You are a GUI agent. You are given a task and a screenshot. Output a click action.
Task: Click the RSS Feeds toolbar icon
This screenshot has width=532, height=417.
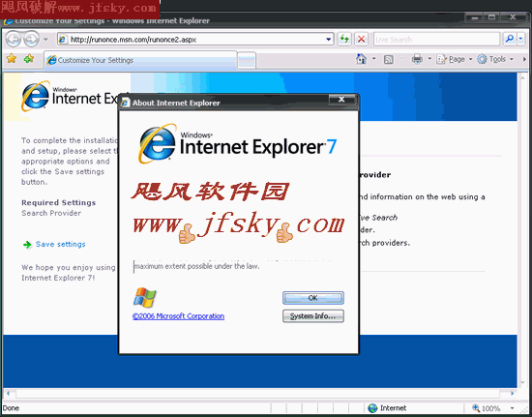point(389,59)
